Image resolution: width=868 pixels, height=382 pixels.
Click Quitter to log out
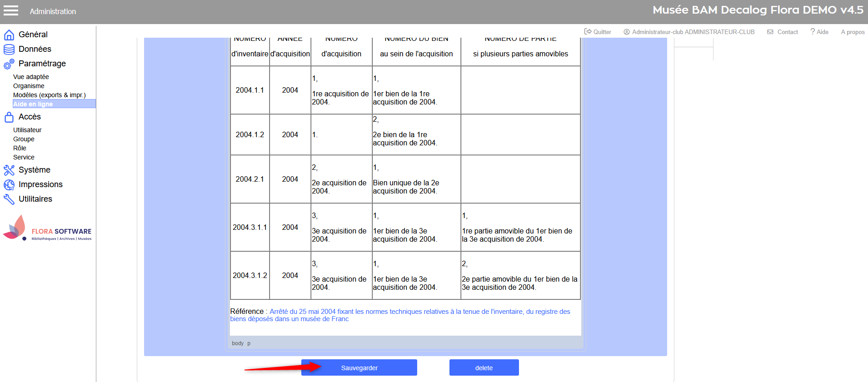(598, 32)
